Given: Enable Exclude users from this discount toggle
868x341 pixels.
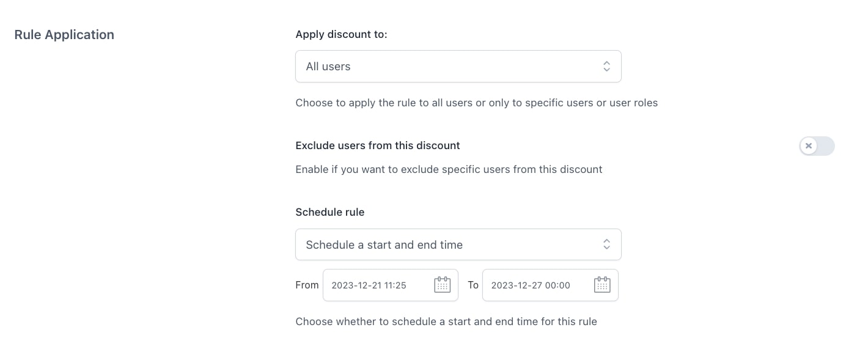Looking at the screenshot, I should [817, 146].
